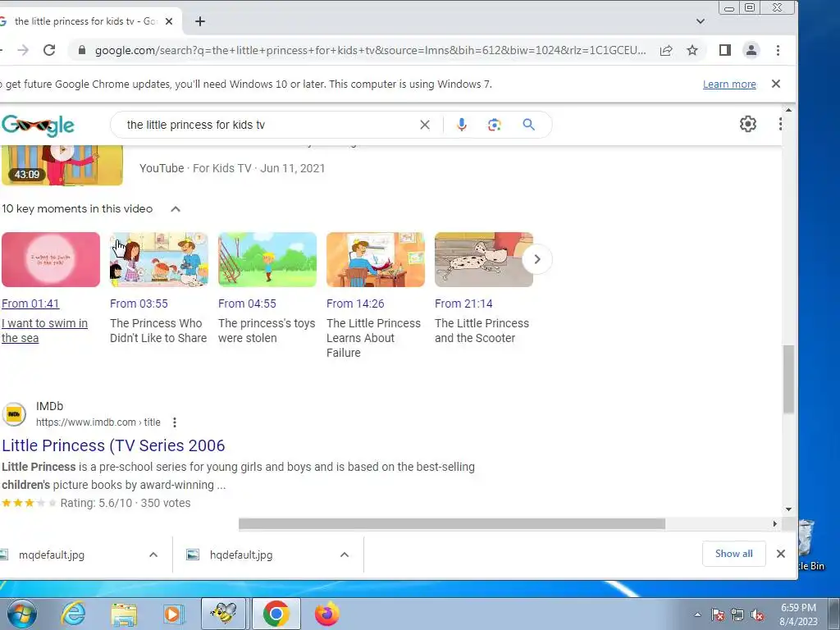This screenshot has height=630, width=840.
Task: Open the IMDb favicon icon
Action: pyautogui.click(x=14, y=414)
